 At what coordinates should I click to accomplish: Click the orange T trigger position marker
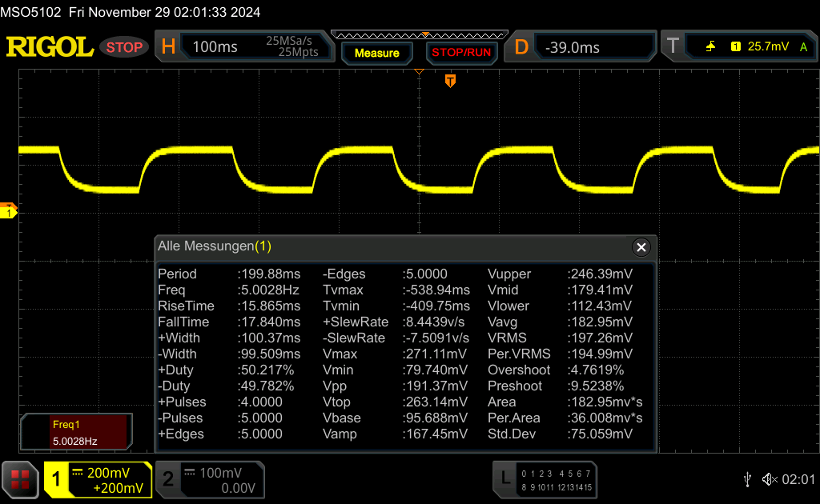pyautogui.click(x=450, y=80)
